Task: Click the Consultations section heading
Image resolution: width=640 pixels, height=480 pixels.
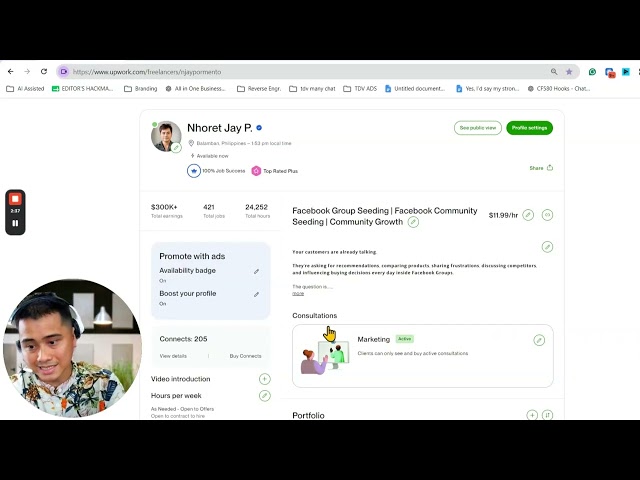Action: (x=314, y=316)
